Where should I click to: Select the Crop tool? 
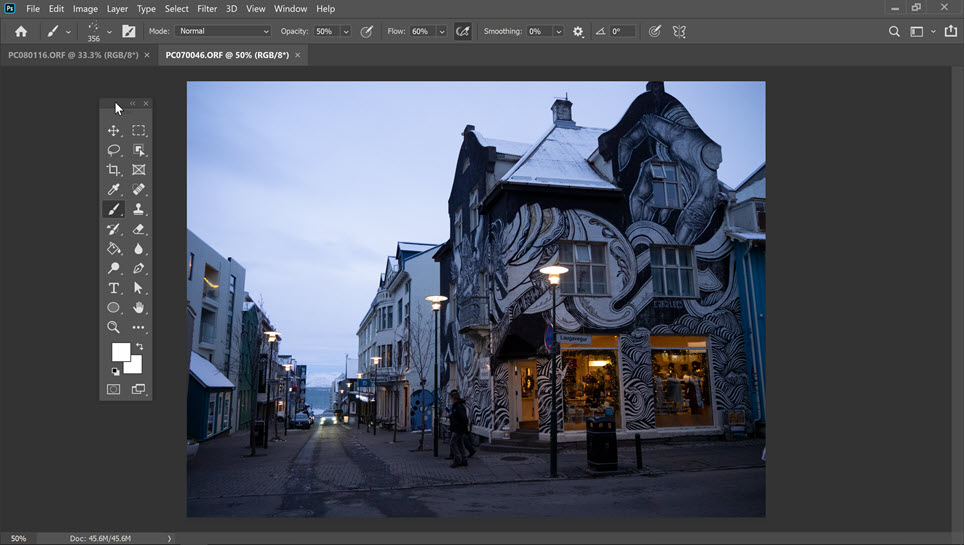click(114, 170)
